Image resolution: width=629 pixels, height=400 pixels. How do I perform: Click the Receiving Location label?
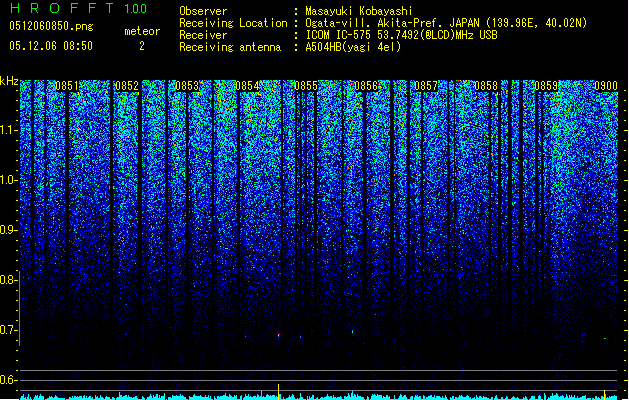233,23
